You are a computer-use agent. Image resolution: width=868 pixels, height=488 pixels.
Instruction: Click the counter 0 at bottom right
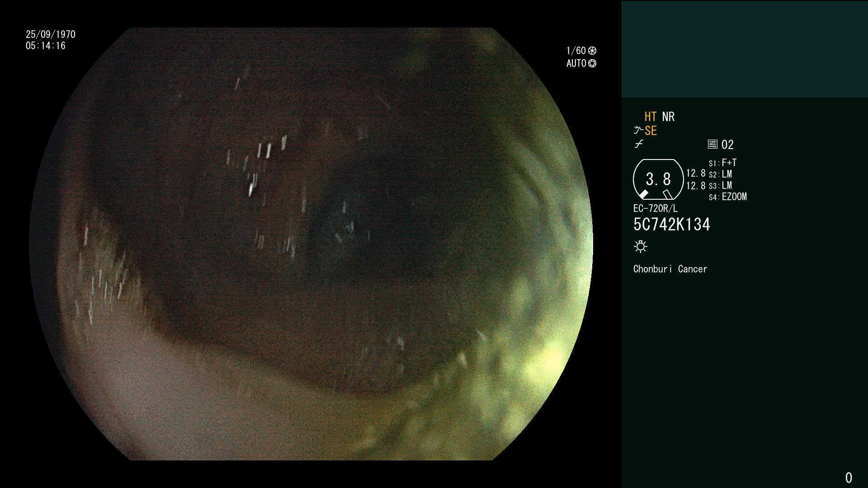pyautogui.click(x=849, y=478)
